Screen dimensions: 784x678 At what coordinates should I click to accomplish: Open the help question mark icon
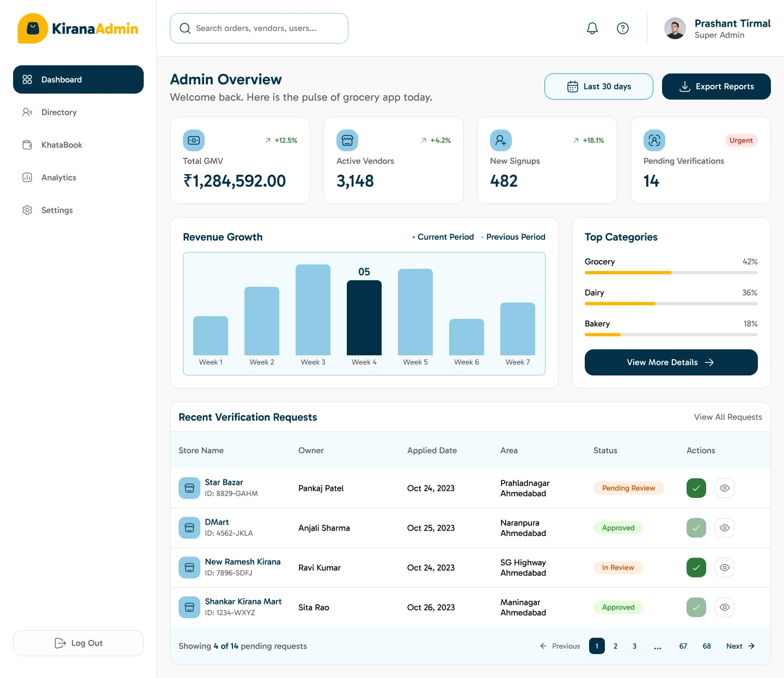tap(623, 28)
